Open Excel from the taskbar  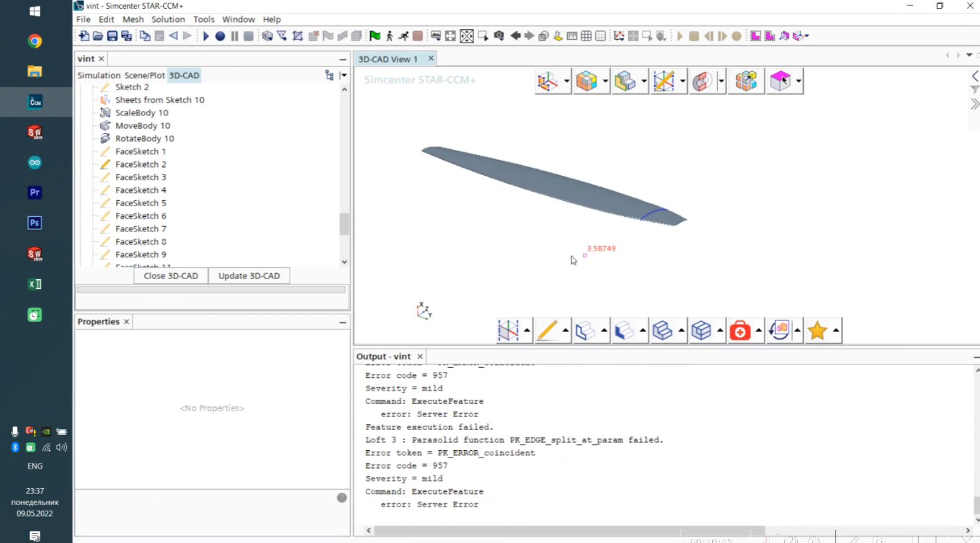[35, 284]
